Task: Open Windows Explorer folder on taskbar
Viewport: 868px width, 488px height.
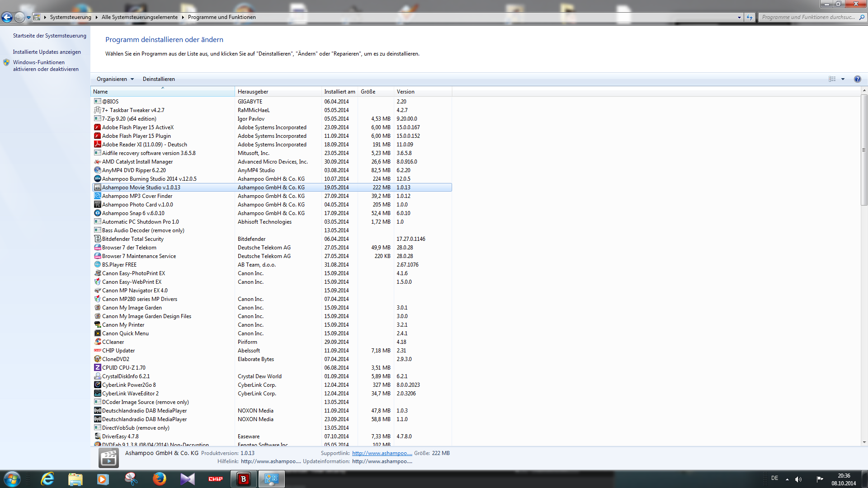Action: pyautogui.click(x=75, y=479)
